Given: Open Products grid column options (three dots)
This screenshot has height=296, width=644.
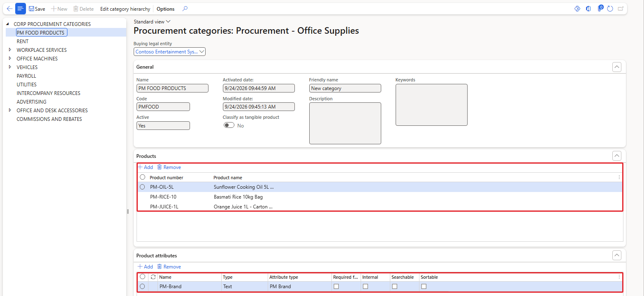Looking at the screenshot, I should click(619, 178).
